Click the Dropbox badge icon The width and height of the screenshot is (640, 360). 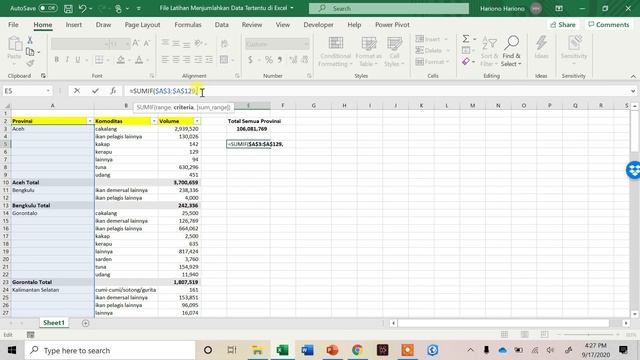point(633,170)
